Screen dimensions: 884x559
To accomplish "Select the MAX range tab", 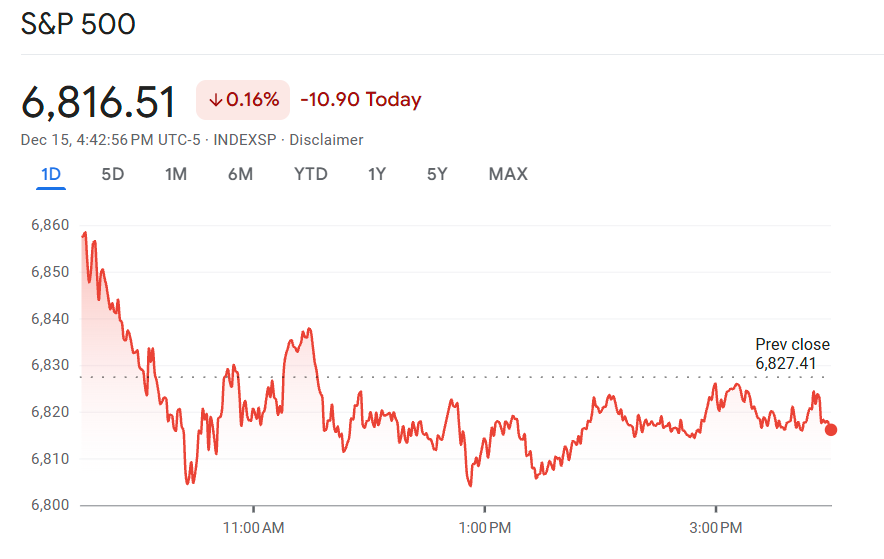I will tap(508, 175).
